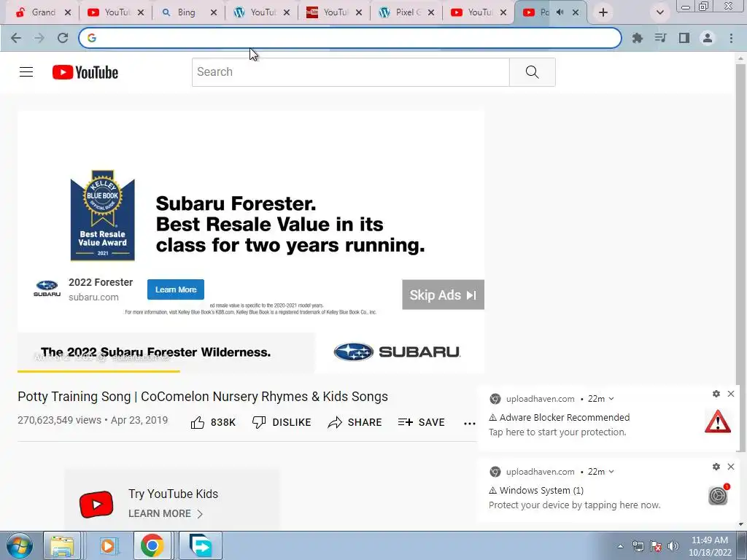This screenshot has height=560, width=747.
Task: Expand the Windows System notification chevron
Action: 611,472
